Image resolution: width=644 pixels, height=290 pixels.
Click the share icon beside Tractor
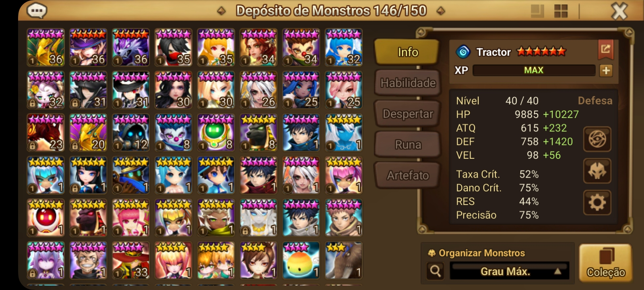(x=606, y=50)
